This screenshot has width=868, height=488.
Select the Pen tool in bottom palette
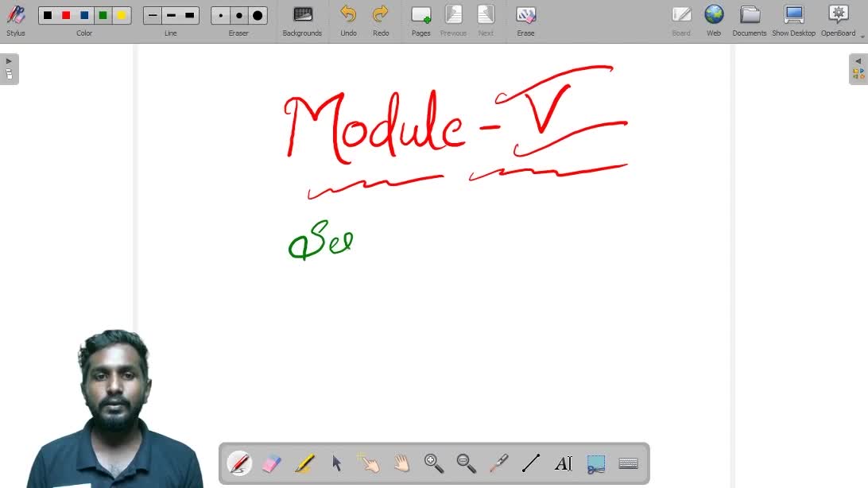(239, 463)
